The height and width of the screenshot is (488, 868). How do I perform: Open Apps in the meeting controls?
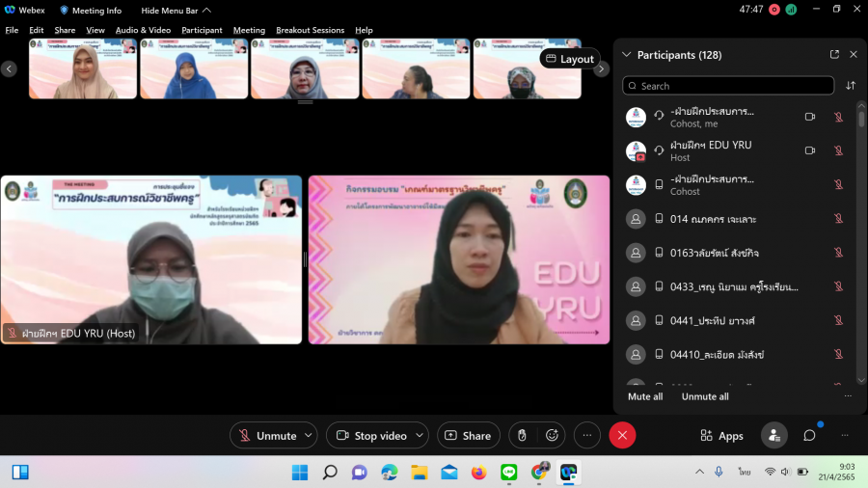[721, 436]
